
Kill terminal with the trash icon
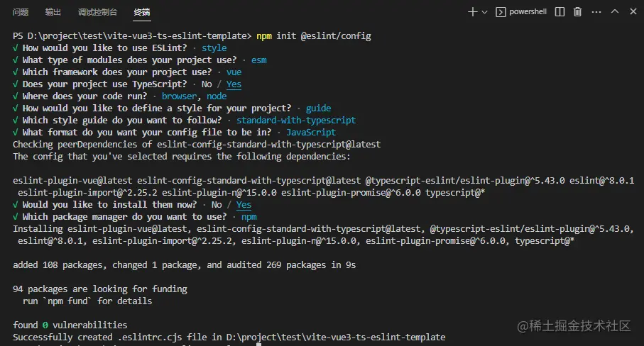pyautogui.click(x=577, y=12)
